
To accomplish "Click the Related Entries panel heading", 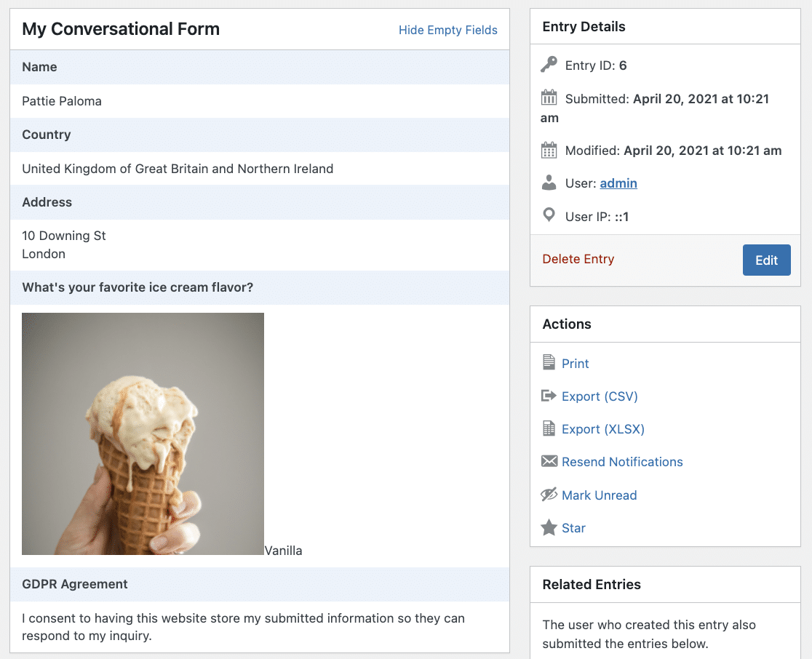I will coord(592,585).
